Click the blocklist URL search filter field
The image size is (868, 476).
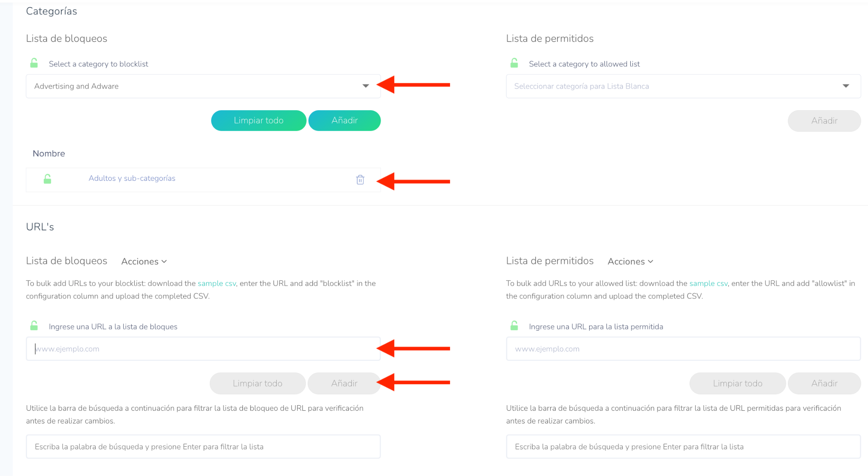pyautogui.click(x=203, y=446)
